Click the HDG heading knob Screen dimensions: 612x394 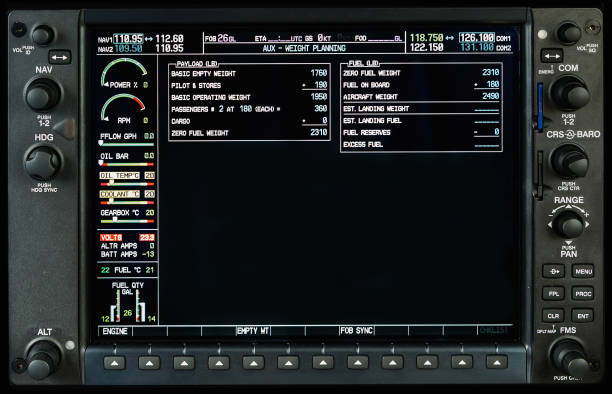[x=43, y=162]
